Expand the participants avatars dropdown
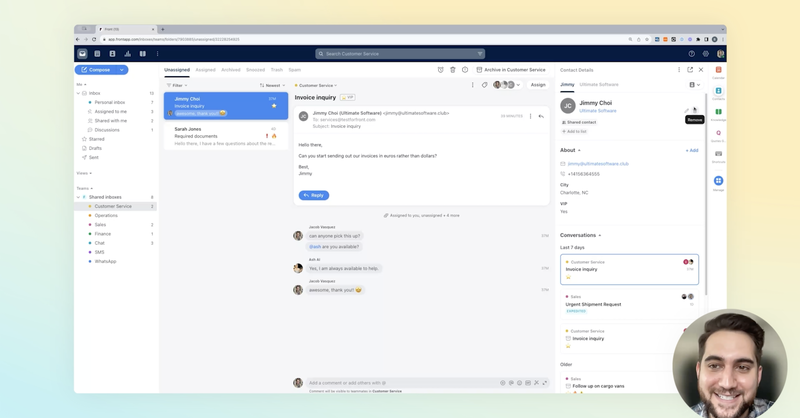The width and height of the screenshot is (800, 418). [x=519, y=85]
